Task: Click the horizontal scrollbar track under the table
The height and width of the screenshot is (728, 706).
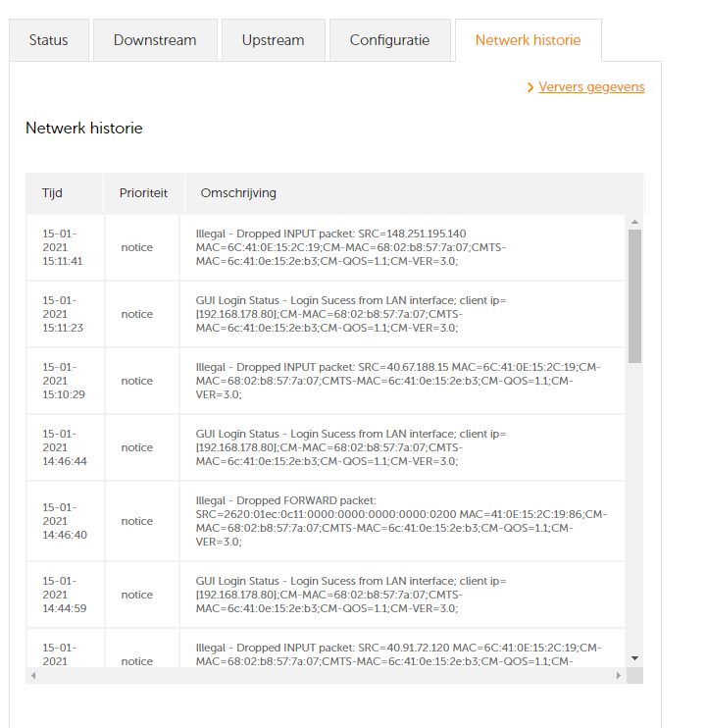Action: 324,675
